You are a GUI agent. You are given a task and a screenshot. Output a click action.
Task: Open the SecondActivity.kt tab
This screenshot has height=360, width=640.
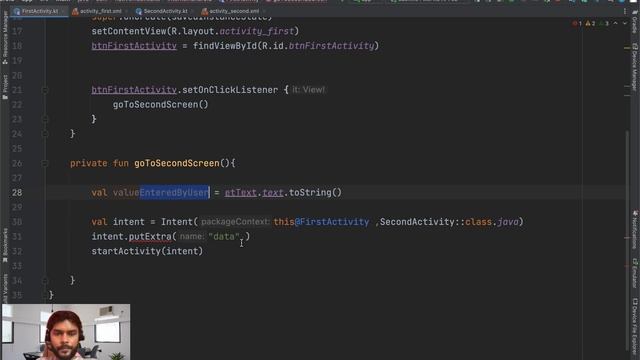(165, 11)
